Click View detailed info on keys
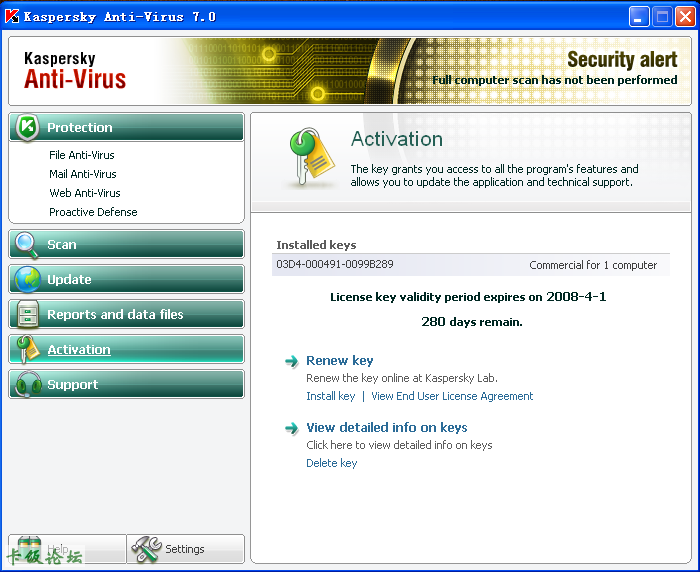The width and height of the screenshot is (700, 572). (x=387, y=427)
